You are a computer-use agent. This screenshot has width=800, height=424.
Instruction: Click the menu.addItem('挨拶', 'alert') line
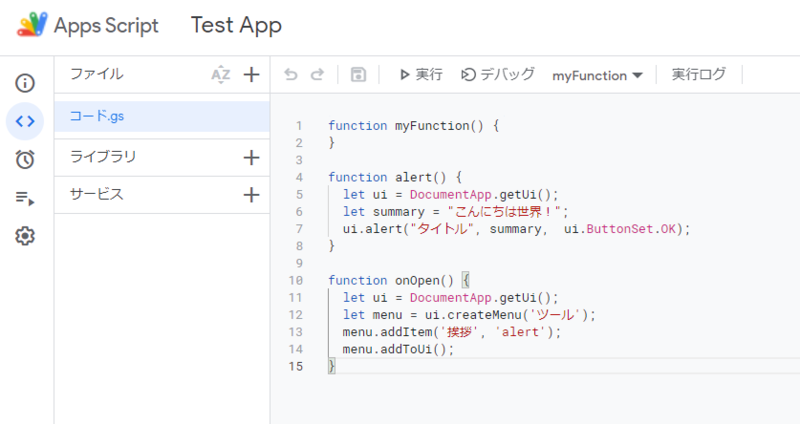pos(452,332)
